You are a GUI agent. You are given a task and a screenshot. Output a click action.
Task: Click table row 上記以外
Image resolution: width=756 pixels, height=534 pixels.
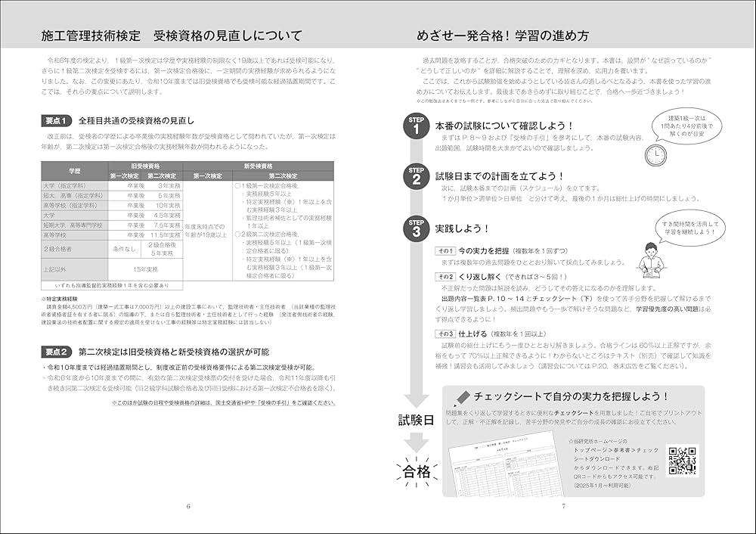112,270
